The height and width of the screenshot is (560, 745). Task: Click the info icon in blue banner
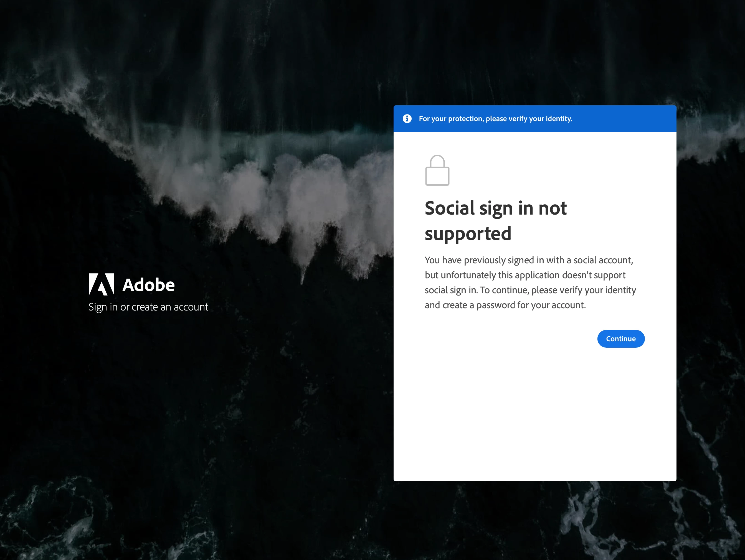tap(407, 118)
